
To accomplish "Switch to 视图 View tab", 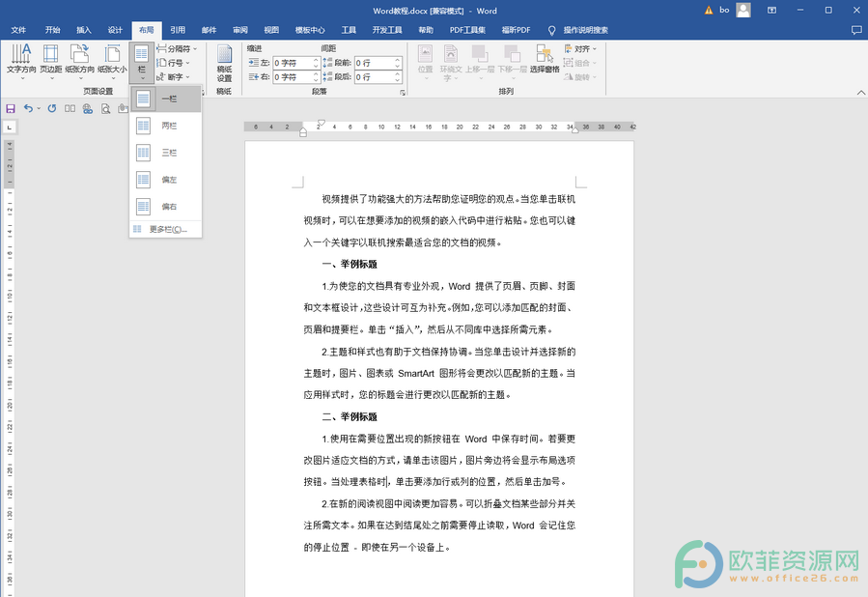I will click(271, 30).
